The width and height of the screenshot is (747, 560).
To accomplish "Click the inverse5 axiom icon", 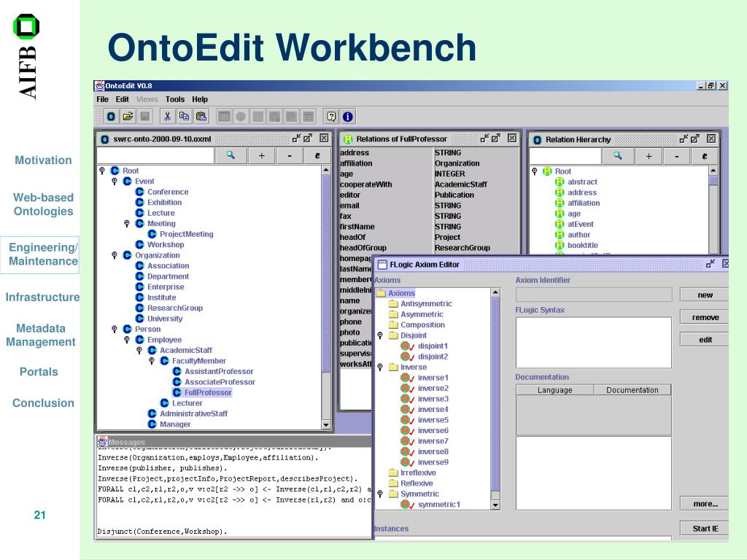I will pyautogui.click(x=407, y=419).
